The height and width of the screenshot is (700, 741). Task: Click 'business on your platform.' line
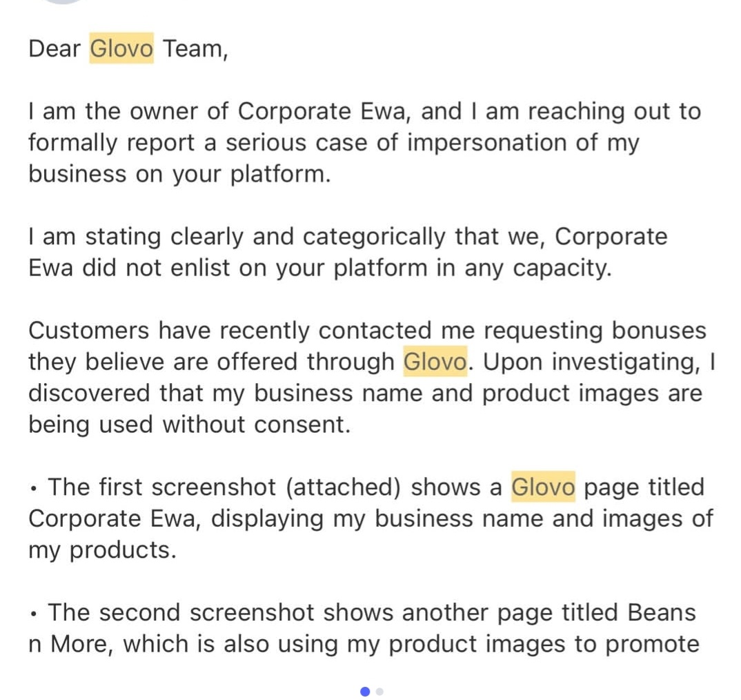pos(179,174)
